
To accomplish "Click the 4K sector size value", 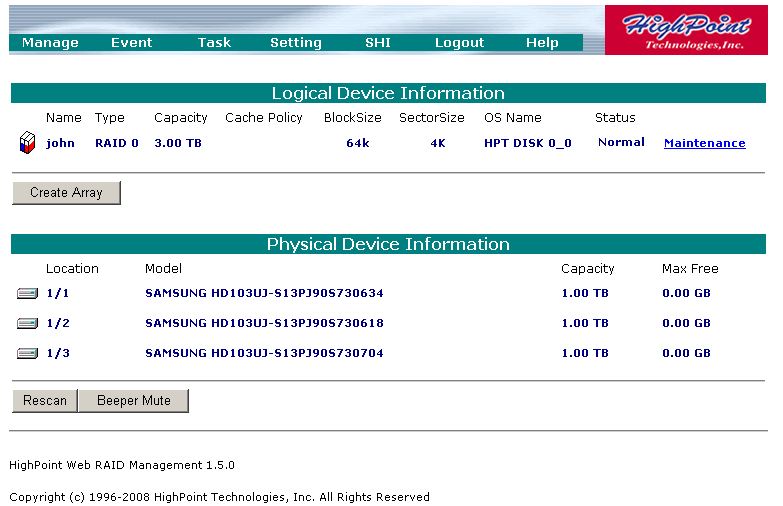I will tap(437, 143).
